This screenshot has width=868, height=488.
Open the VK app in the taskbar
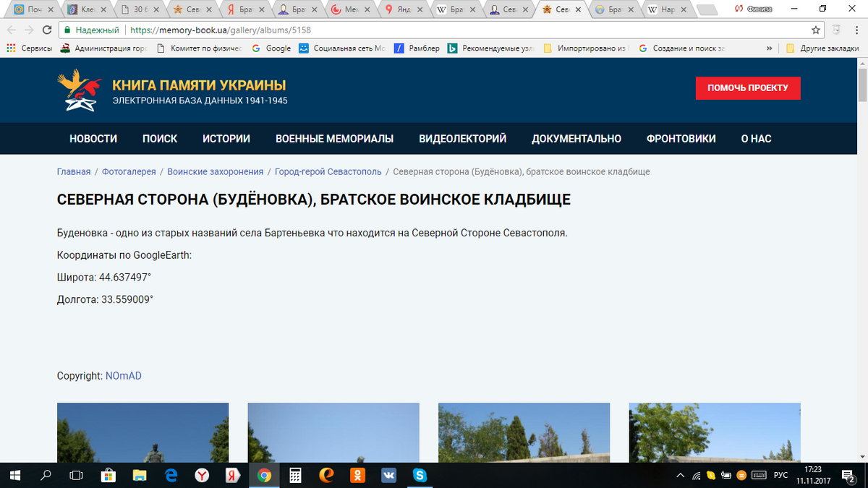point(388,475)
